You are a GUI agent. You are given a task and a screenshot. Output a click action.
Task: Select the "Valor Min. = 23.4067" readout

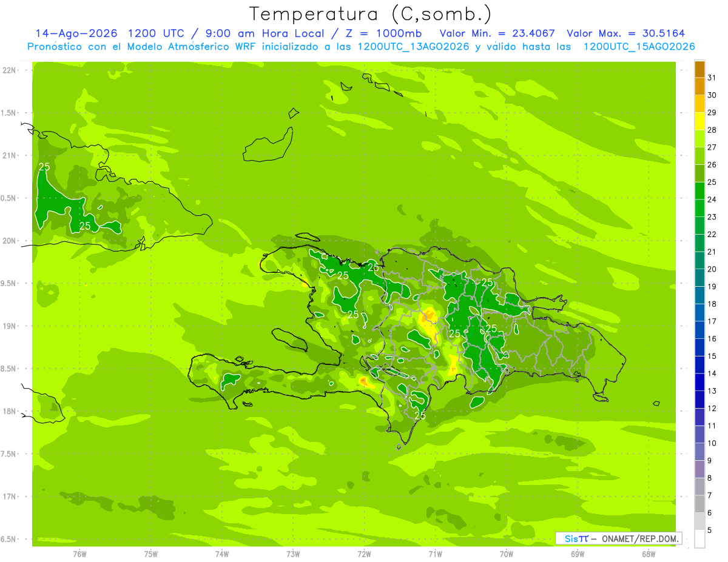[497, 33]
